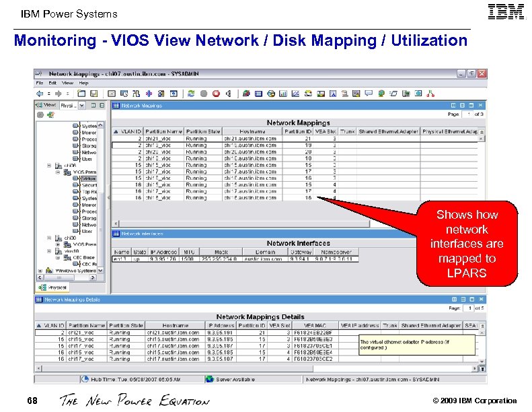Sort by VLAN ID in Network Mappings table
The image size is (532, 412).
(128, 131)
